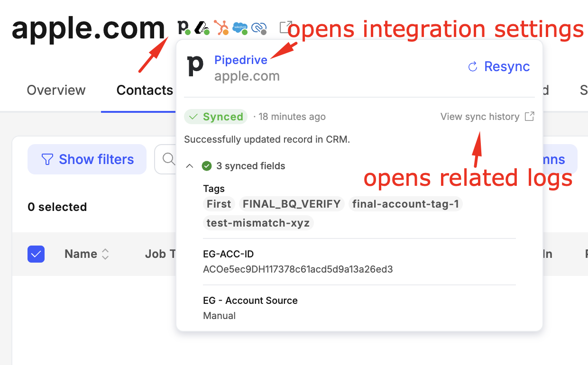This screenshot has width=588, height=365.
Task: Click the external icon next to View sync history
Action: click(x=530, y=117)
